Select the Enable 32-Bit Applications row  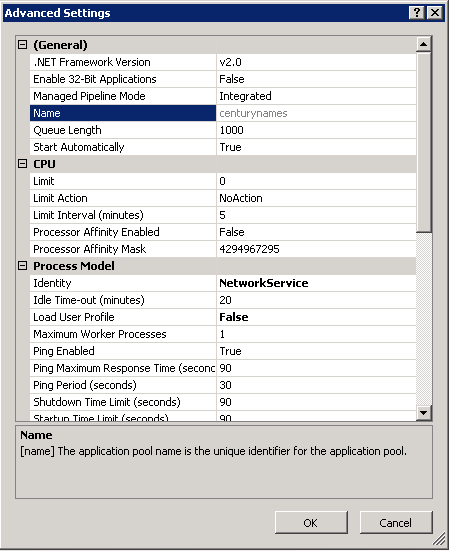click(x=223, y=79)
